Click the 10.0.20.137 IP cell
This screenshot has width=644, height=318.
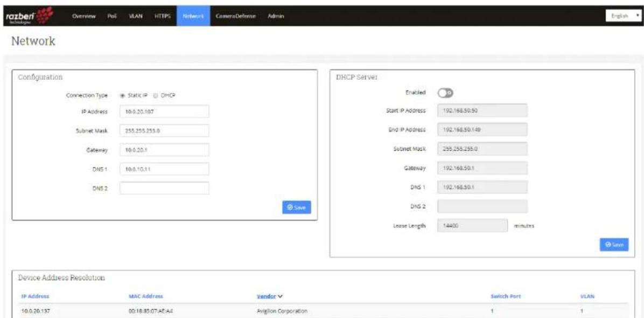pos(34,310)
